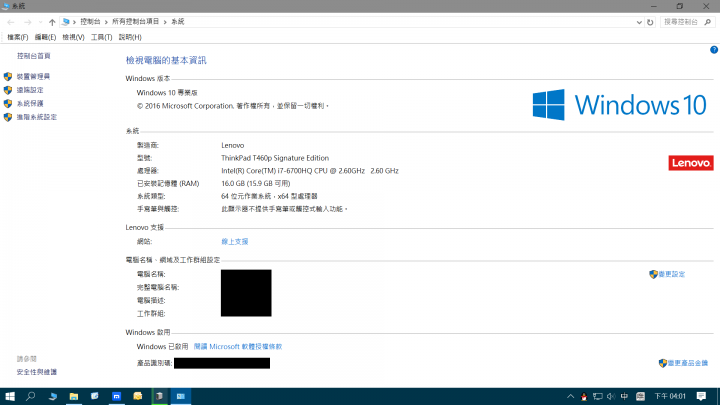The width and height of the screenshot is (720, 405).
Task: Go forward with the forward arrow
Action: click(x=28, y=22)
